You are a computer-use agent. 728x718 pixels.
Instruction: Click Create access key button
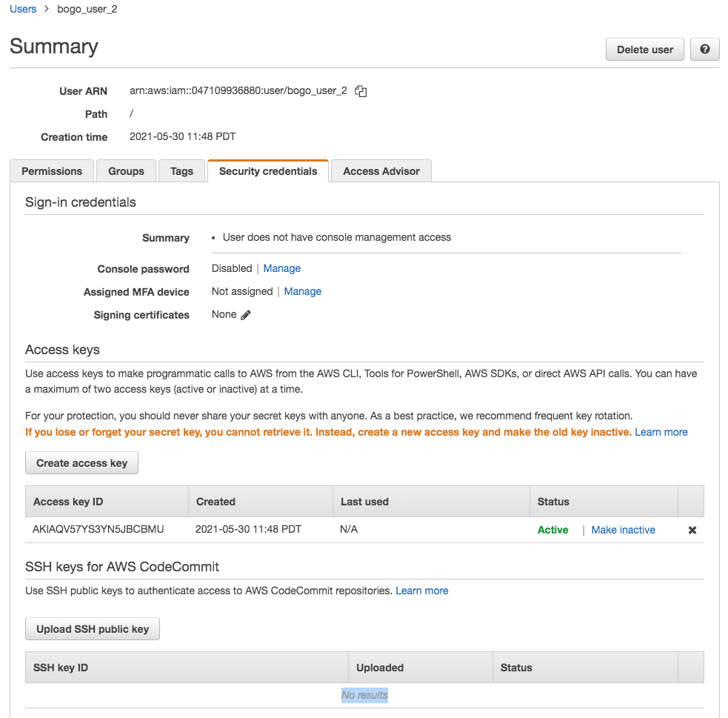pyautogui.click(x=81, y=463)
